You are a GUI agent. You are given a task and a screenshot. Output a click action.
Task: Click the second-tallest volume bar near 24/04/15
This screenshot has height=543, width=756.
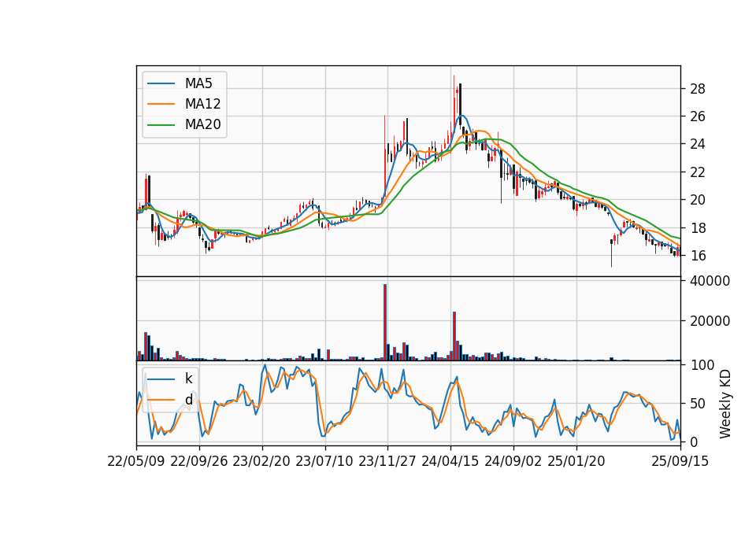[454, 336]
